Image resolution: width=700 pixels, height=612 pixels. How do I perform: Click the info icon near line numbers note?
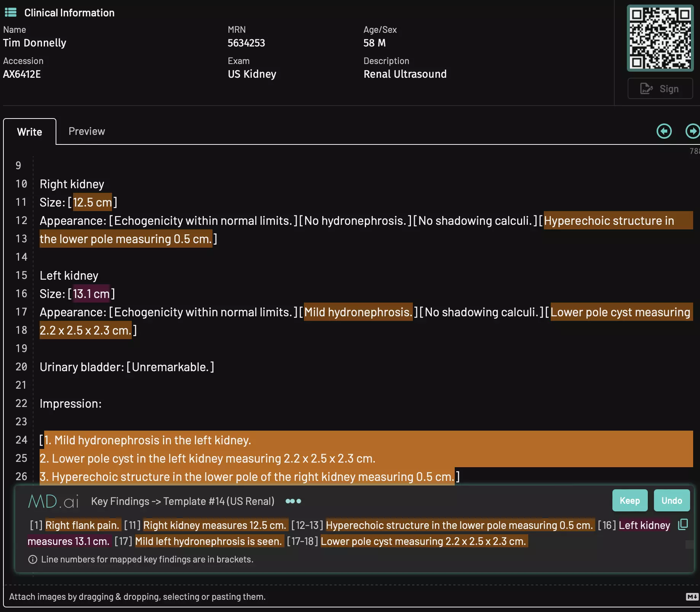[33, 559]
